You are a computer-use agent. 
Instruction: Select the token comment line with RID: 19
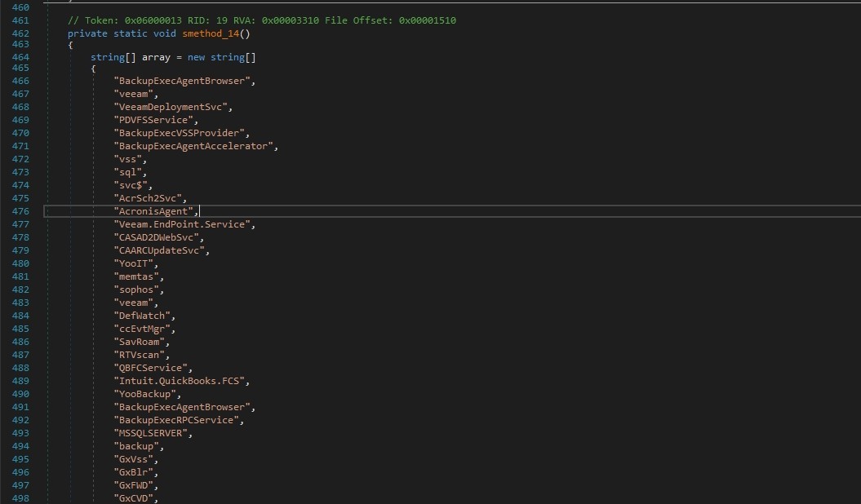262,20
